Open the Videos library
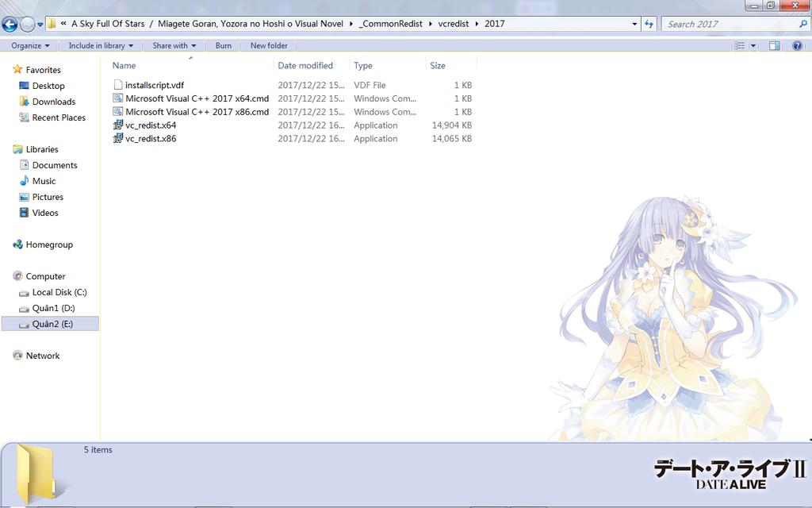The image size is (812, 508). 45,213
